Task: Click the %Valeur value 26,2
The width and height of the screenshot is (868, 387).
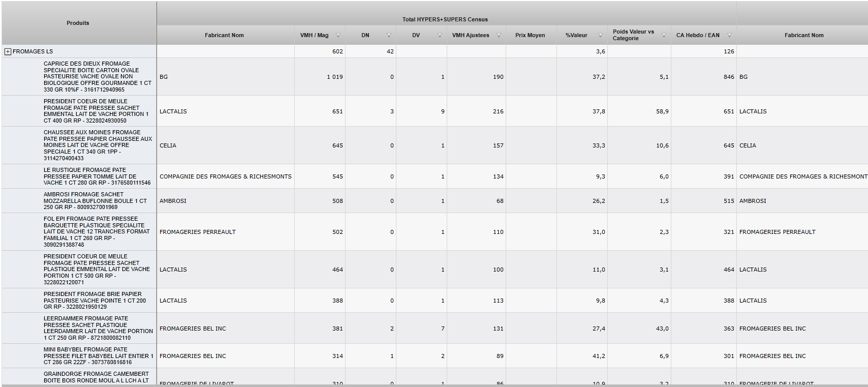Action: [x=599, y=201]
